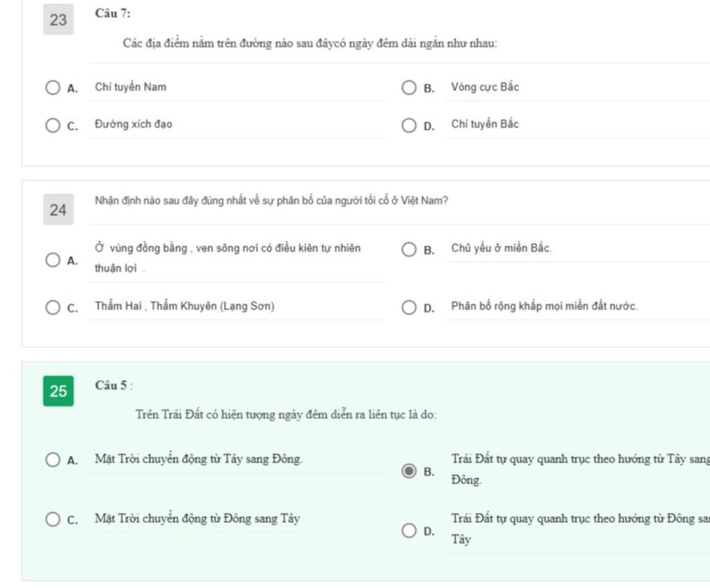
Task: Select answer B Vòng cực Bắc
Action: coord(409,87)
